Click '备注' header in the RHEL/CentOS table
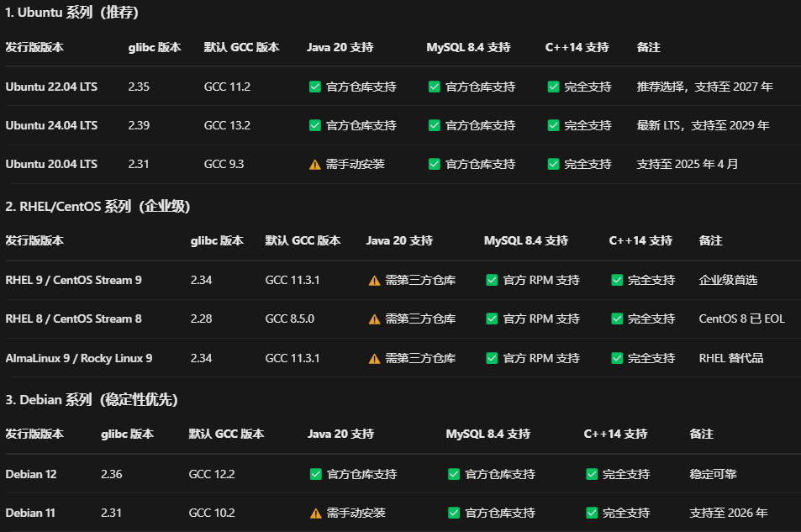The image size is (801, 532). [x=710, y=240]
